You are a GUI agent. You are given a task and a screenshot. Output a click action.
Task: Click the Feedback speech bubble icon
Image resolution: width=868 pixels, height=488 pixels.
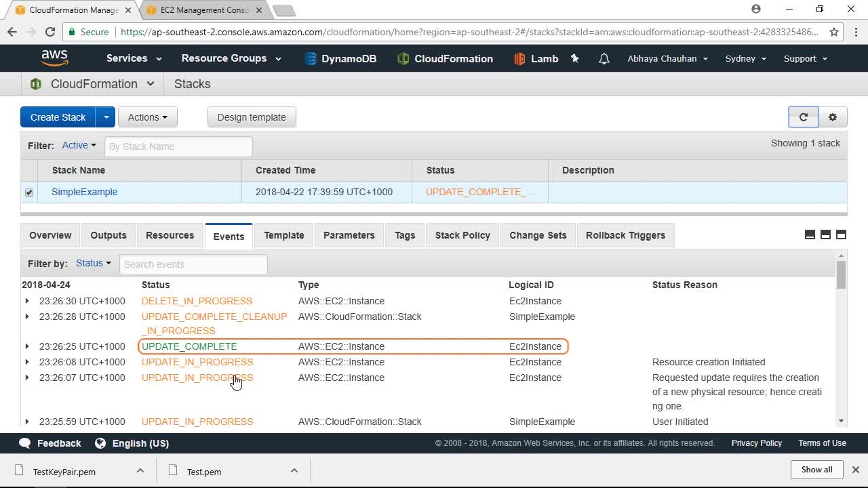click(x=25, y=443)
